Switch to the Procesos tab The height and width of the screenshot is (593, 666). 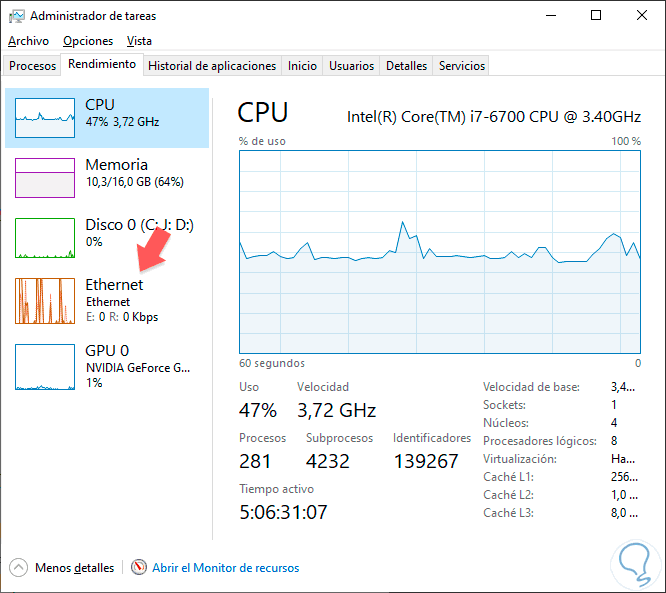coord(32,66)
